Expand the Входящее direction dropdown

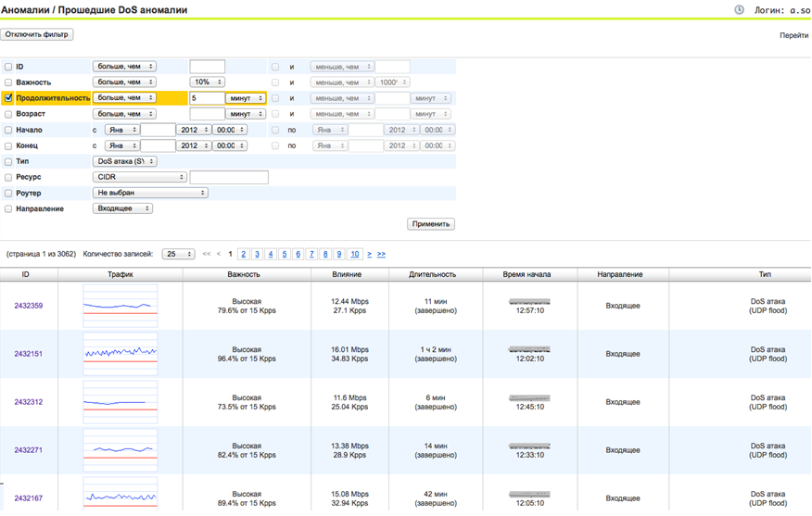point(122,208)
